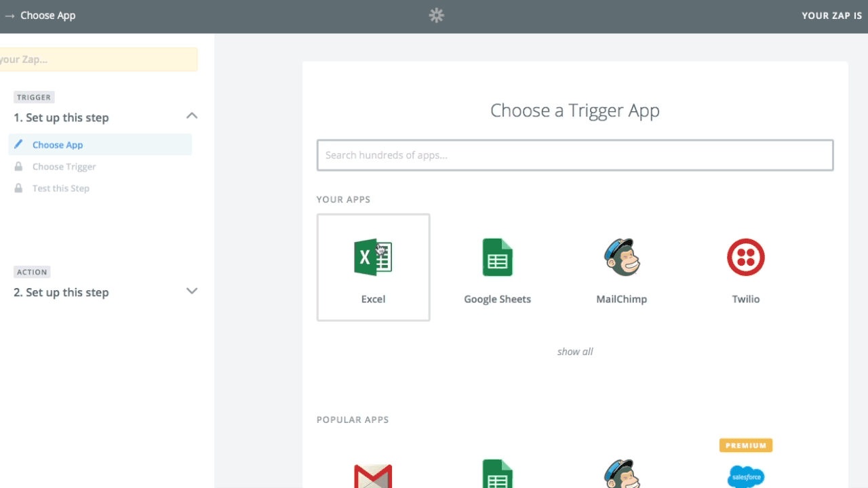Click the Zapier logo in the header

click(x=436, y=15)
